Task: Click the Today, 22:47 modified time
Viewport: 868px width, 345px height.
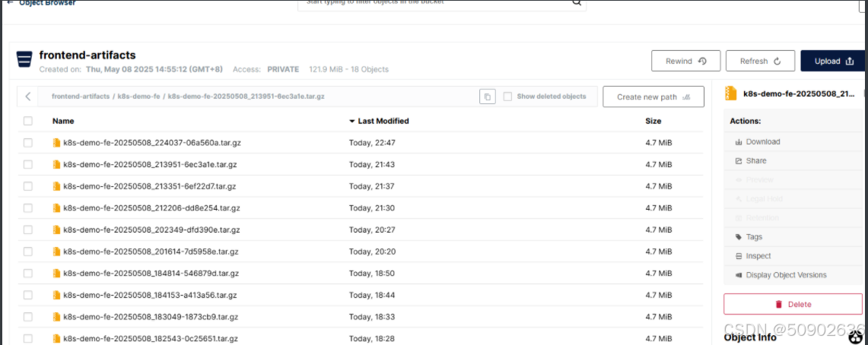Action: 372,143
